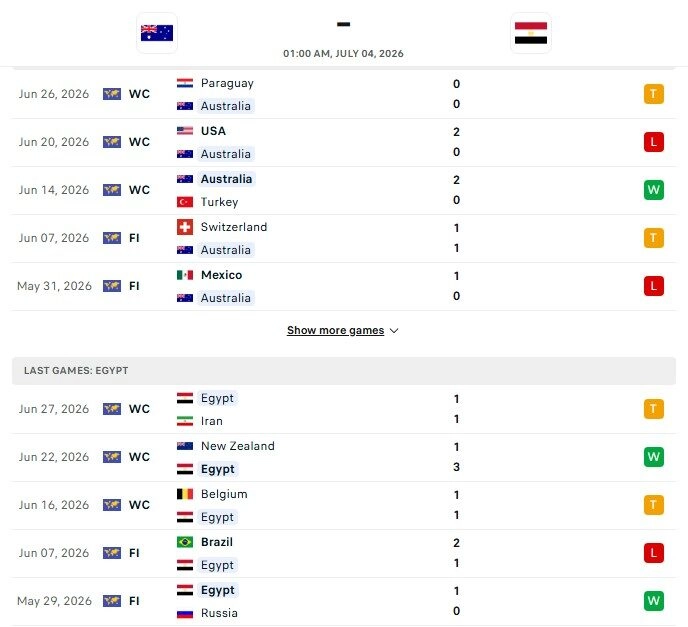688x627 pixels.
Task: Open the Mexico team link
Action: (221, 275)
